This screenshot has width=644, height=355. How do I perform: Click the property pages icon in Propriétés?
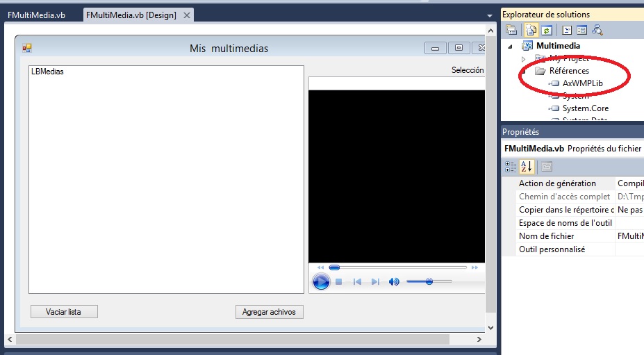[546, 167]
